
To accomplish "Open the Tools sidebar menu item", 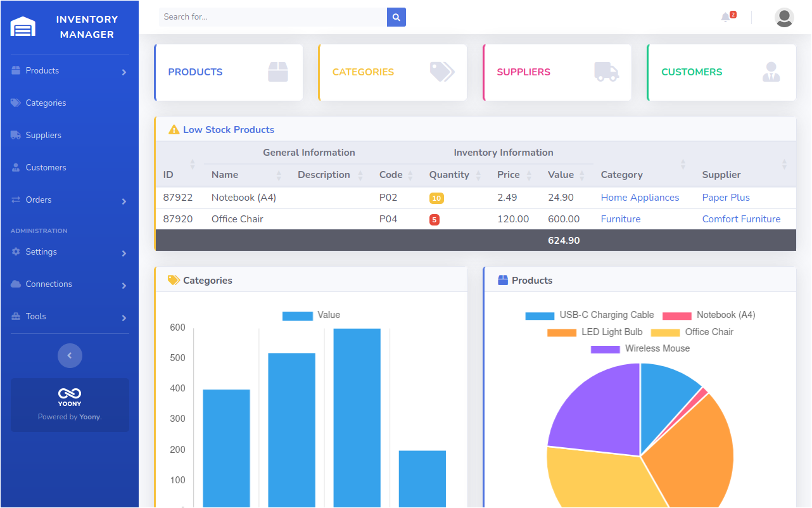I will point(70,316).
